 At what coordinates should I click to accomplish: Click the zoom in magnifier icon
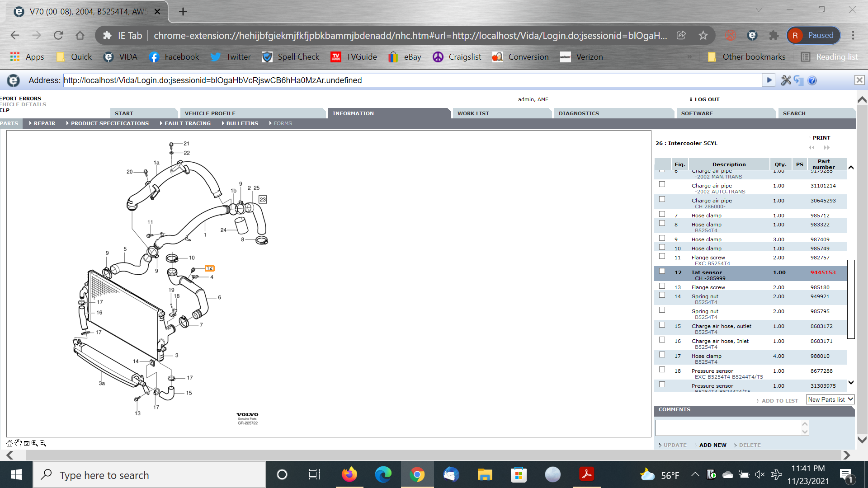35,443
